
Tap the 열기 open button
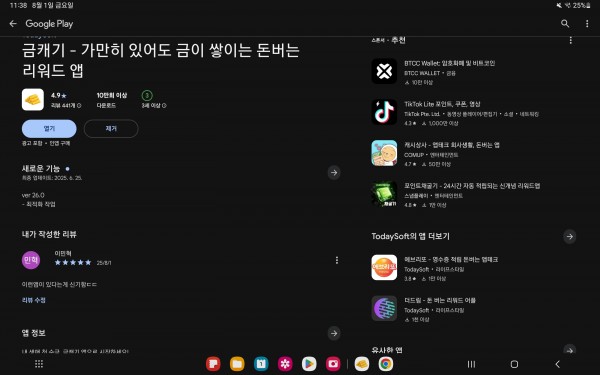click(x=49, y=129)
